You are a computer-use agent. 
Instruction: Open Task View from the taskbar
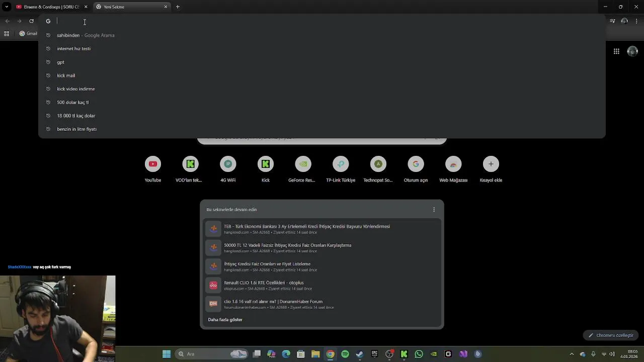pyautogui.click(x=257, y=354)
